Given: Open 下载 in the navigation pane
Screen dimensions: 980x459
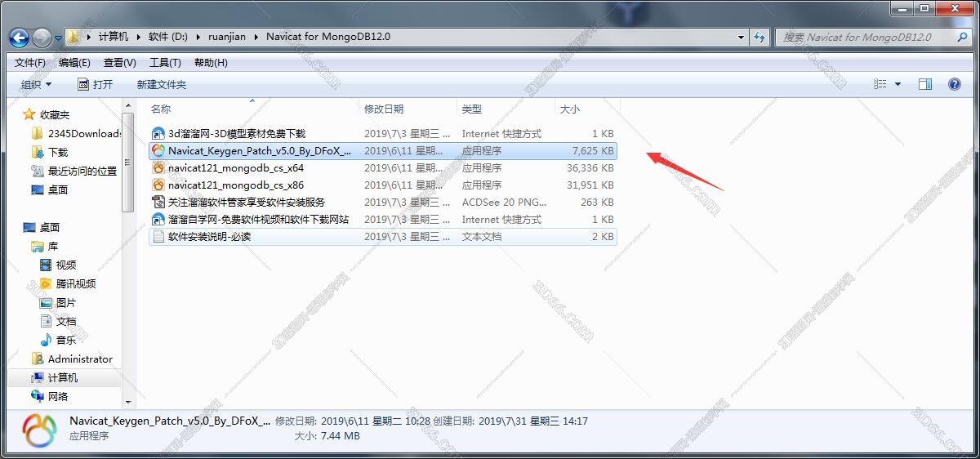Looking at the screenshot, I should 58,152.
